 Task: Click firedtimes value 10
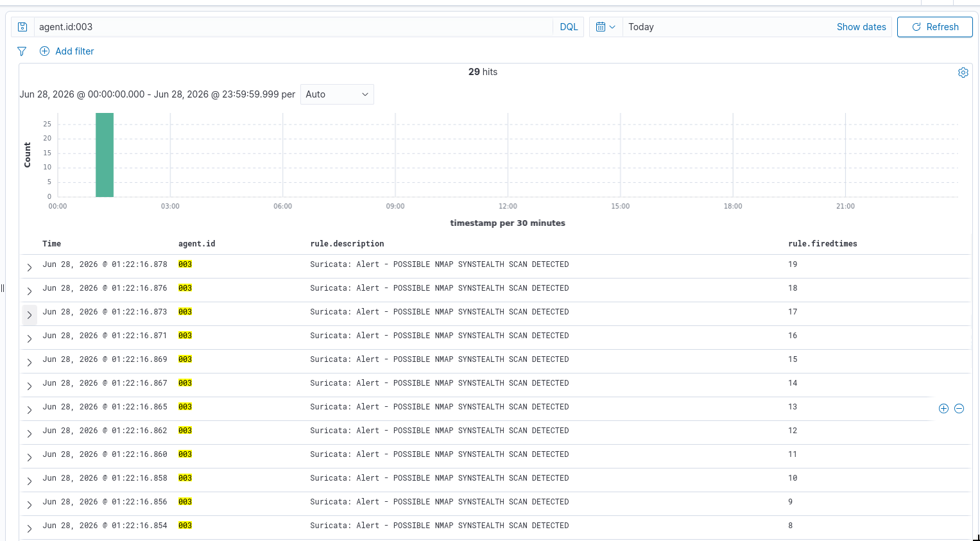793,478
